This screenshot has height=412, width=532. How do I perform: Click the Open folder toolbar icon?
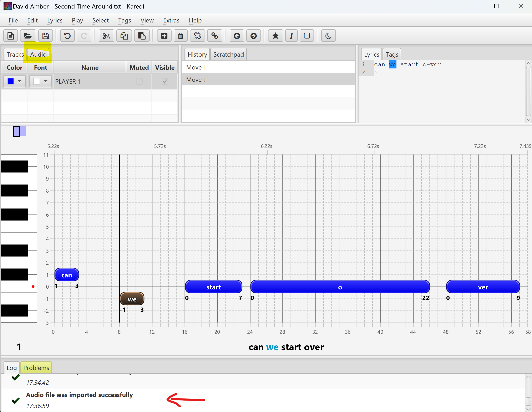click(x=28, y=36)
